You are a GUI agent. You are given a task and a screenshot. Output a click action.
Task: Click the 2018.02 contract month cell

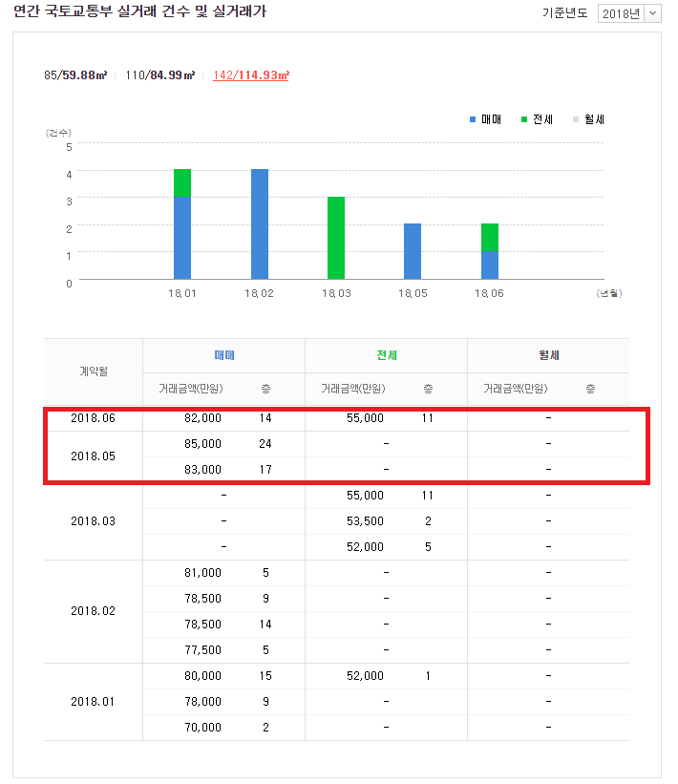click(93, 611)
